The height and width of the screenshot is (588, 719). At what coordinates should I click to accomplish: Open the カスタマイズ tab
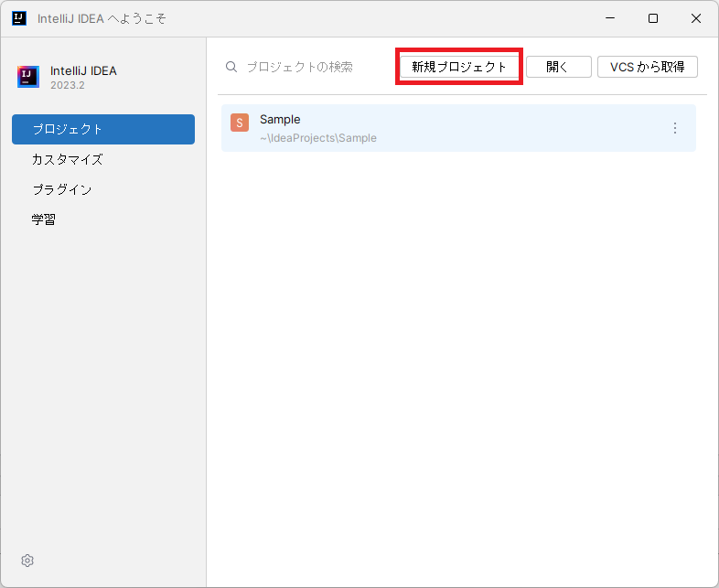[x=103, y=159]
